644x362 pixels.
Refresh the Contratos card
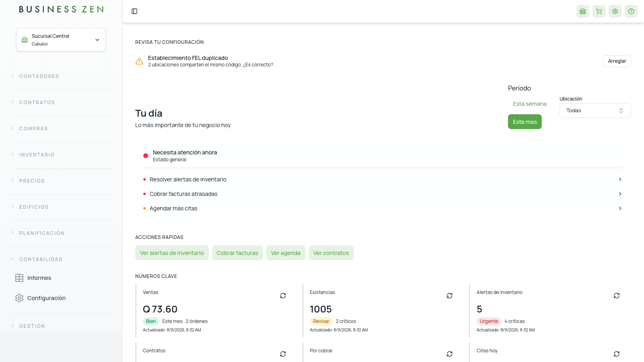point(283,354)
